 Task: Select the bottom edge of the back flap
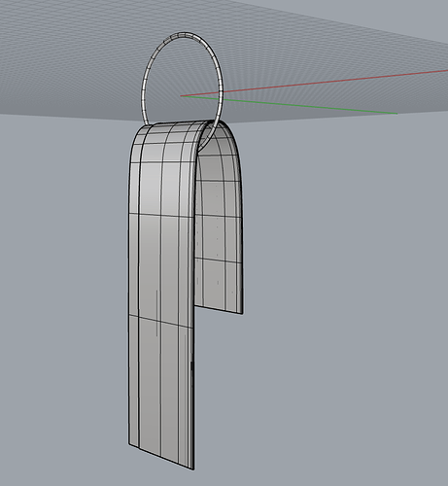(219, 309)
